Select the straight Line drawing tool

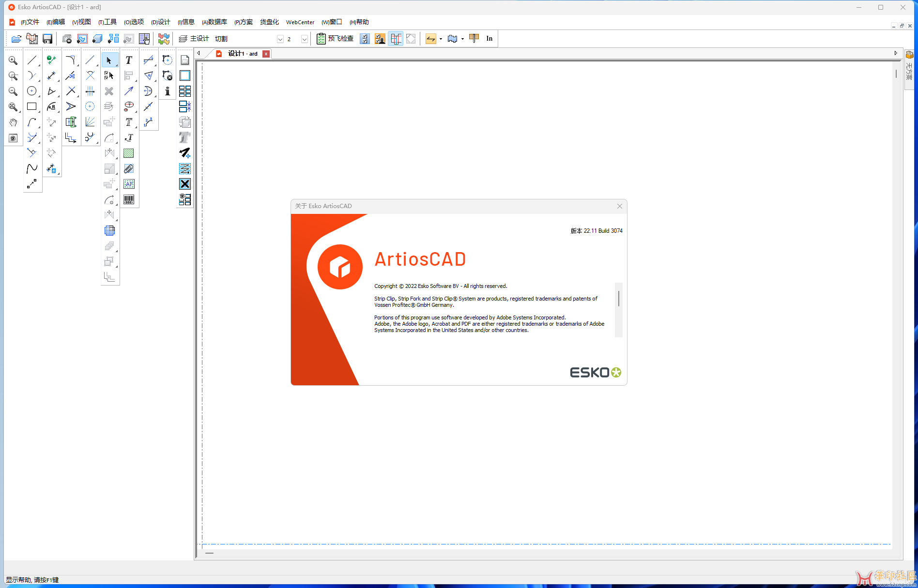(32, 60)
